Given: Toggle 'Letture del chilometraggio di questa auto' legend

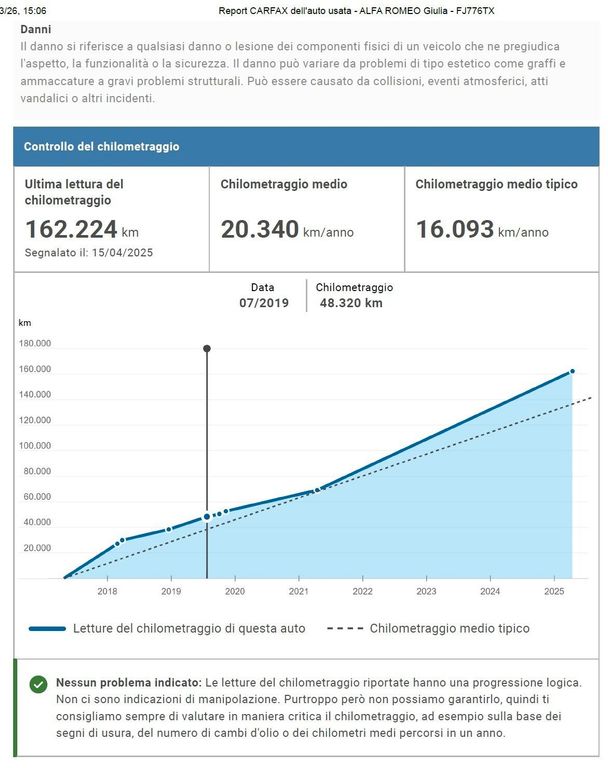Looking at the screenshot, I should [189, 629].
